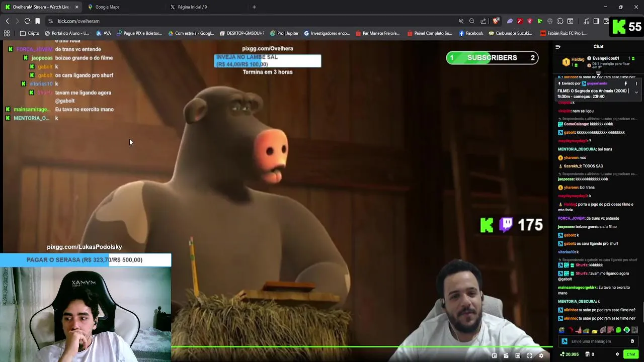Close the OvelheraM Stream tab
Viewport: 644px width, 362px height.
(76, 7)
